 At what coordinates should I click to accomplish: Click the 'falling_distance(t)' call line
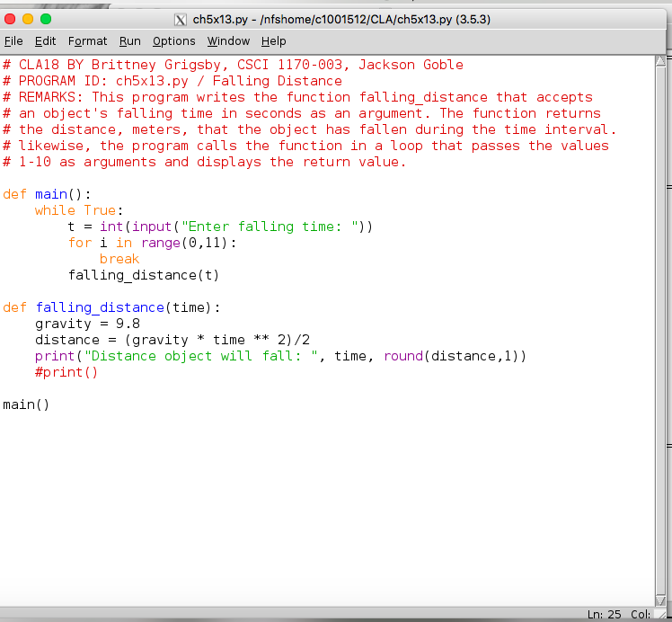[144, 275]
